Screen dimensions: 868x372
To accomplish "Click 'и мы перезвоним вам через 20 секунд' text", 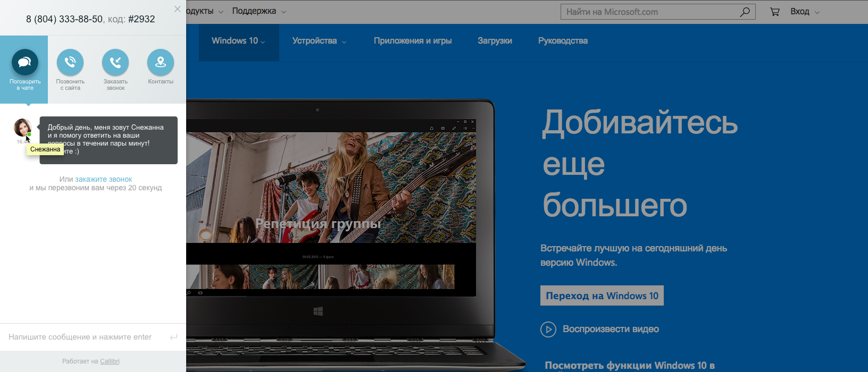I will click(x=96, y=188).
